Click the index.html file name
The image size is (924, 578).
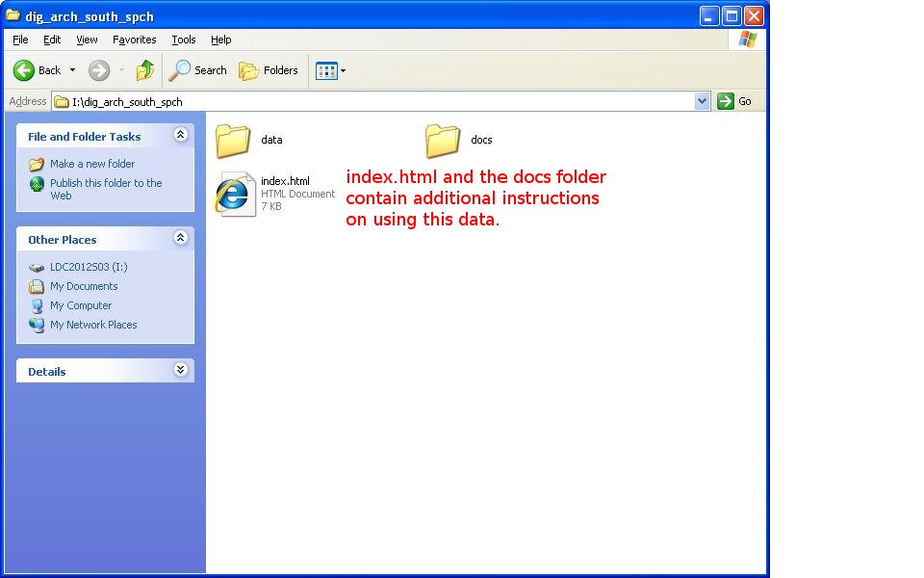[x=285, y=181]
